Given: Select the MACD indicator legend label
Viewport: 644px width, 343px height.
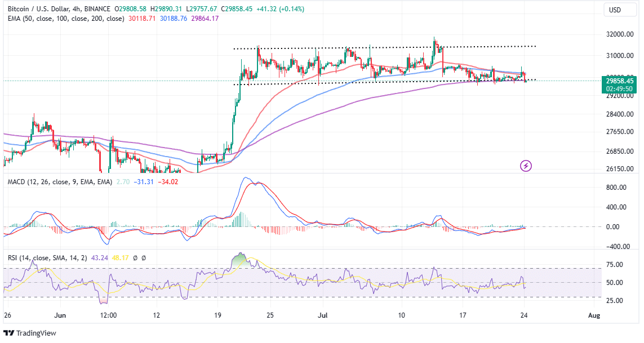Looking at the screenshot, I should tap(54, 181).
